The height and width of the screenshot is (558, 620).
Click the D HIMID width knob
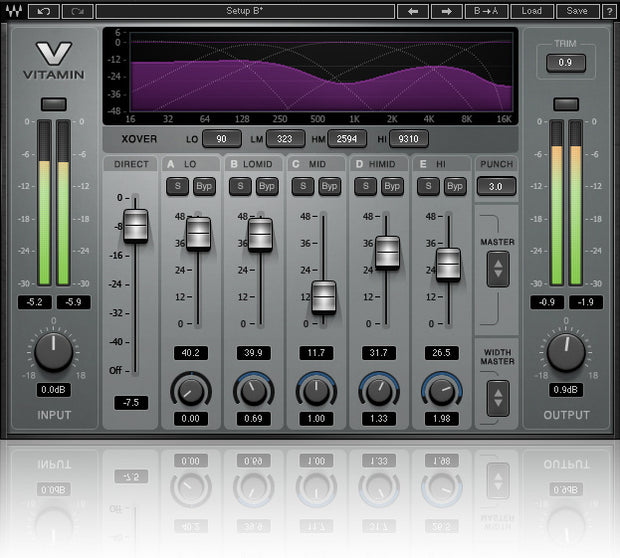[379, 392]
